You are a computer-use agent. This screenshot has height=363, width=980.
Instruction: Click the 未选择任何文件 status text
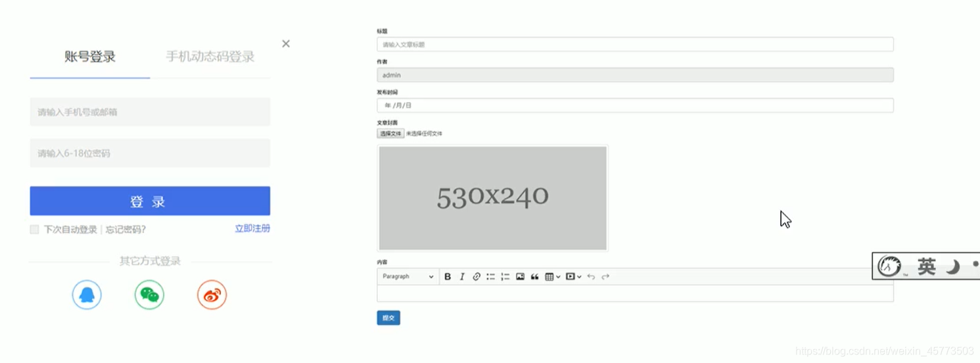(x=424, y=133)
